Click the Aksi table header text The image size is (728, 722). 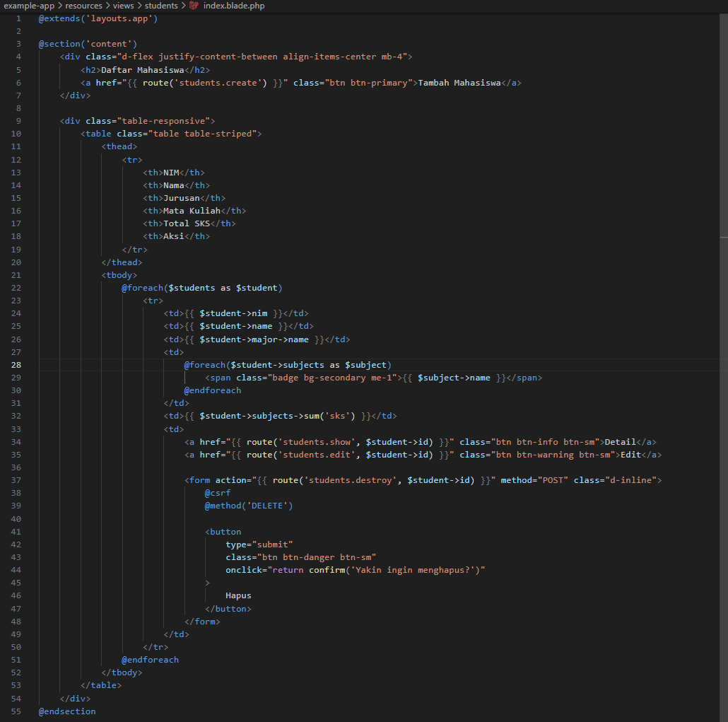click(174, 236)
